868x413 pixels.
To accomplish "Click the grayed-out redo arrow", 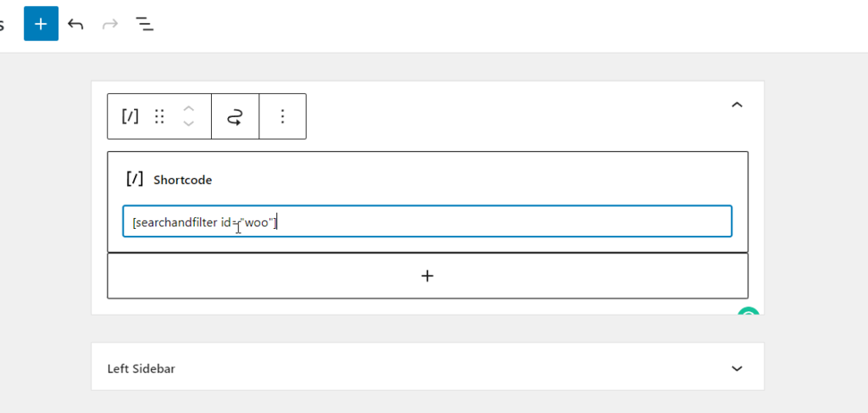I will click(x=110, y=24).
